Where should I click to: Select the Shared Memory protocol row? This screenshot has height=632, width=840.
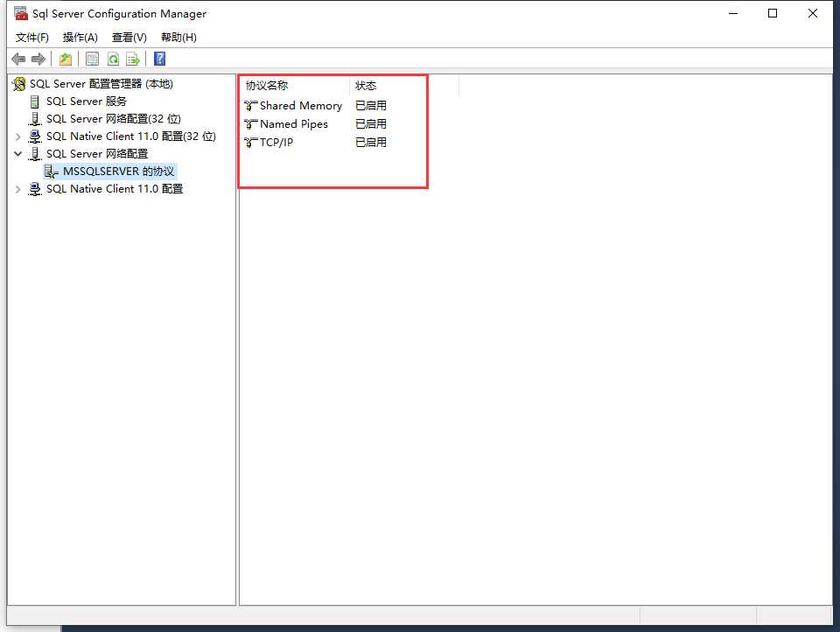pyautogui.click(x=300, y=106)
